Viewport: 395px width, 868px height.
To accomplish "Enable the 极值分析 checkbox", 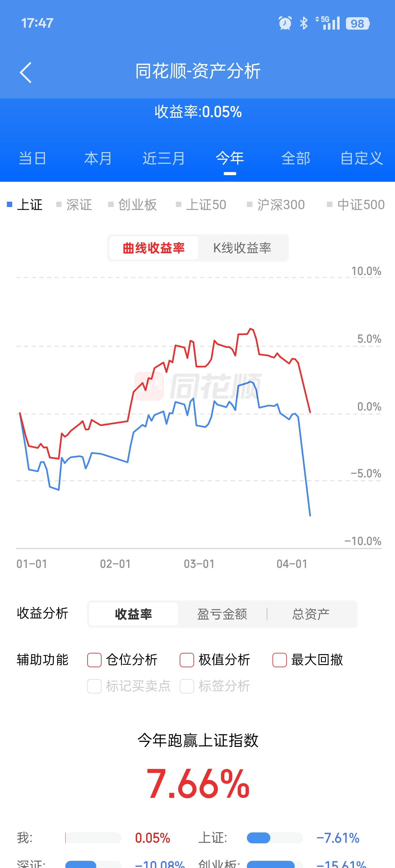I will tap(187, 660).
